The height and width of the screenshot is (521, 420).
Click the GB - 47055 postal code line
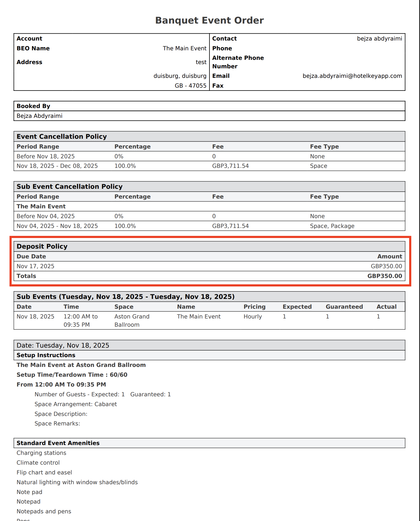tap(190, 86)
